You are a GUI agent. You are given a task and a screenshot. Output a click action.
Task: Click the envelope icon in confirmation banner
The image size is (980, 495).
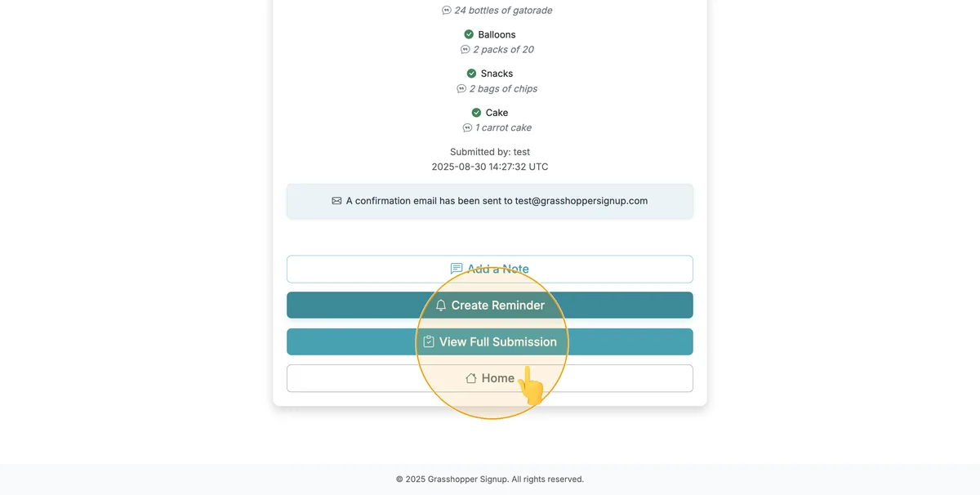[x=336, y=201]
